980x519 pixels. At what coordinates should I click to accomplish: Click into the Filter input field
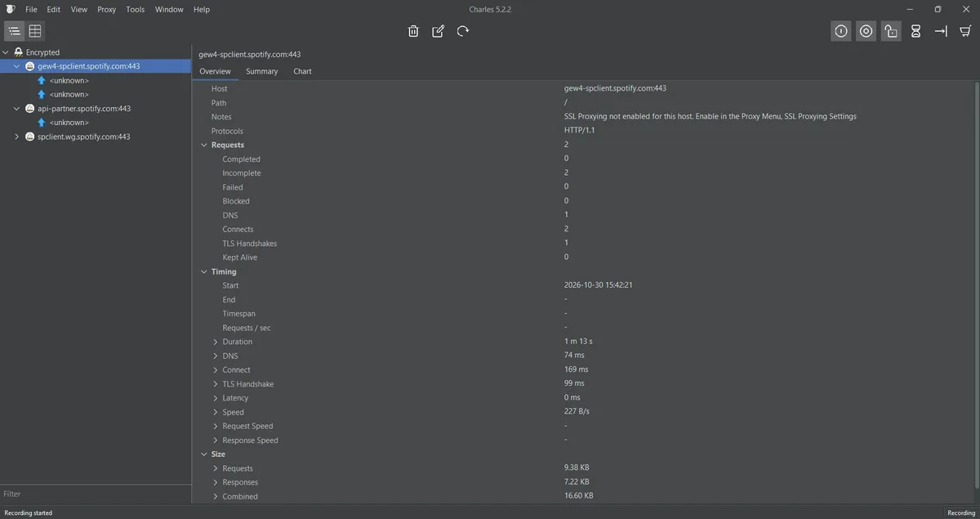(x=95, y=494)
